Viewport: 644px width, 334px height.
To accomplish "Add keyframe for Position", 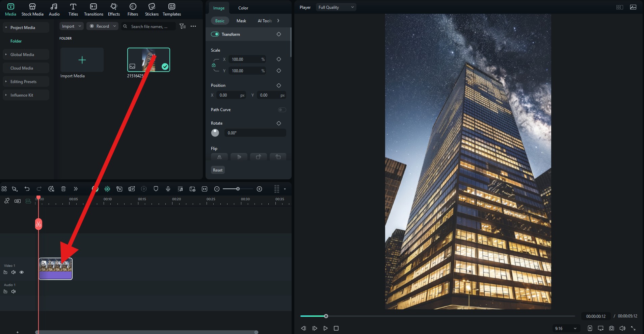I will click(279, 85).
